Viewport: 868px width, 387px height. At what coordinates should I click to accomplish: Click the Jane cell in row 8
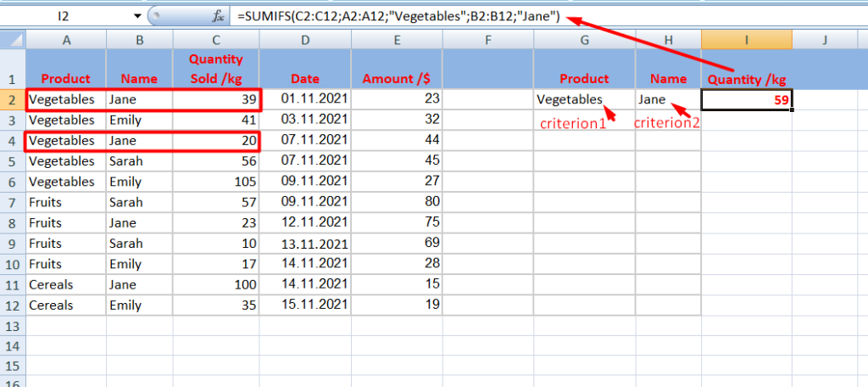[x=140, y=223]
